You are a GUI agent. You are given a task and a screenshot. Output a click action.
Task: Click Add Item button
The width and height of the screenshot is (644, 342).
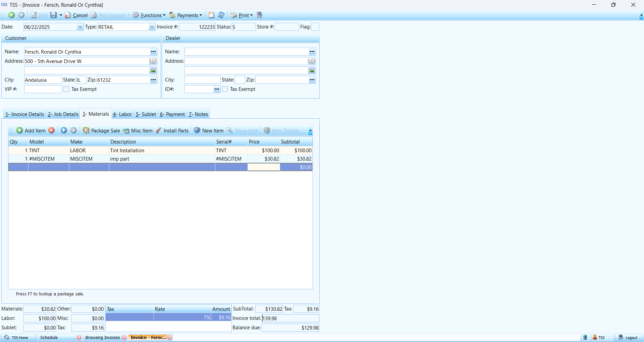pyautogui.click(x=31, y=130)
